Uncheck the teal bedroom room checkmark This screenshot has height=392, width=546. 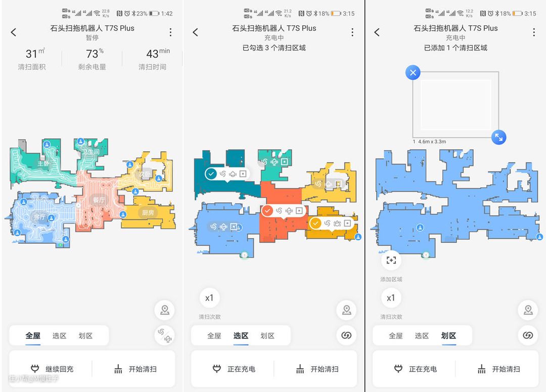point(211,173)
